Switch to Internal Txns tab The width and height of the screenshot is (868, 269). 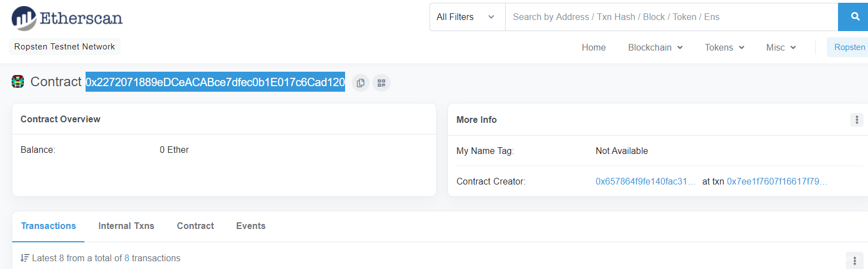coord(126,226)
